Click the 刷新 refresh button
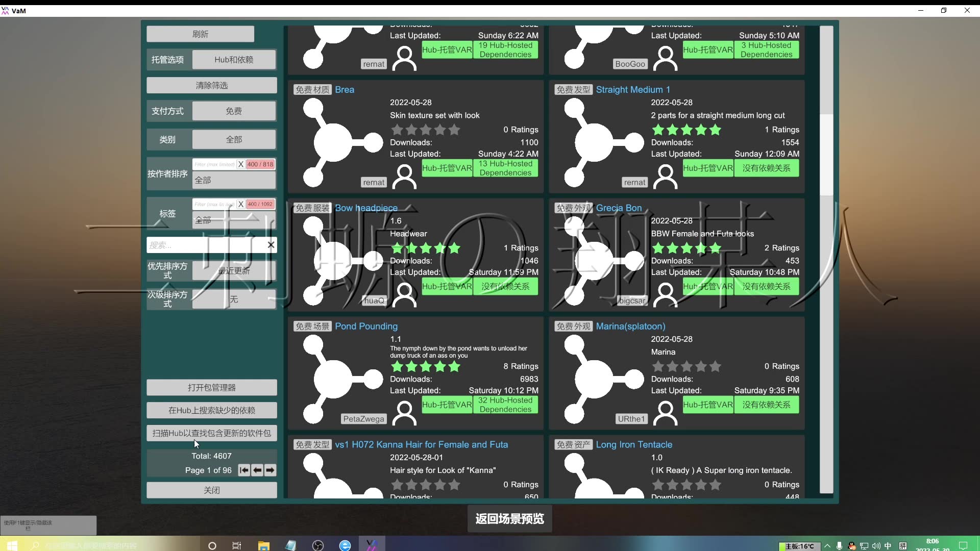 coord(200,34)
